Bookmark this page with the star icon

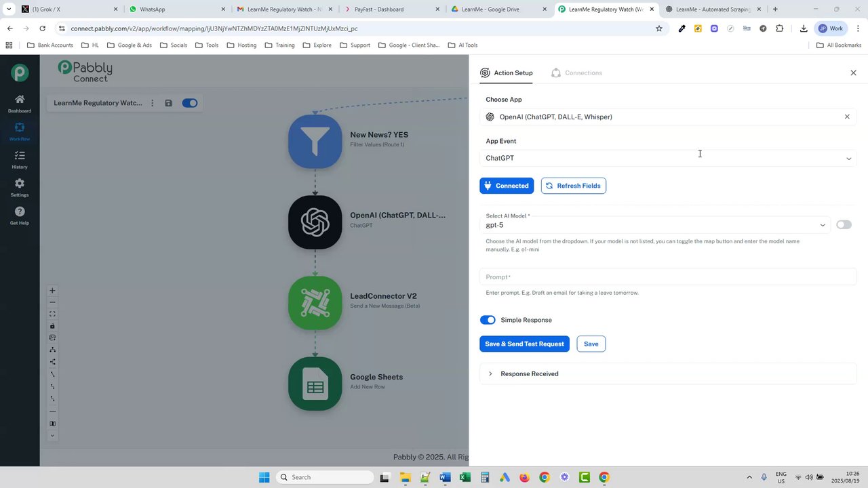pos(658,28)
